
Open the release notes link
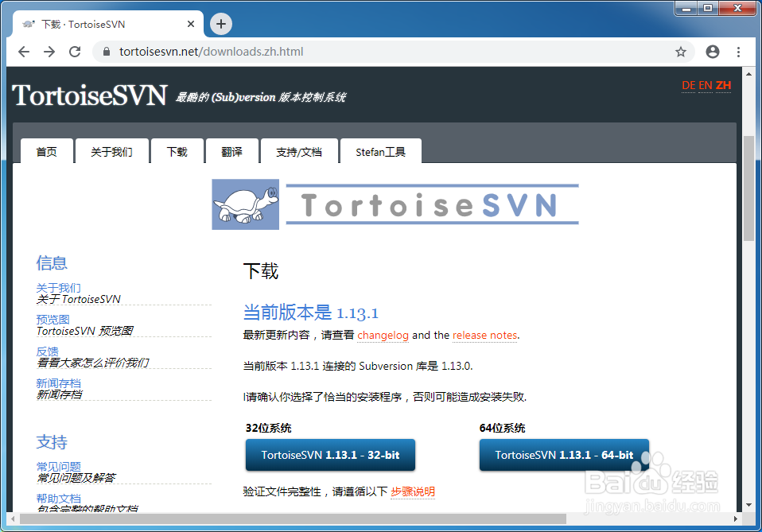[484, 336]
